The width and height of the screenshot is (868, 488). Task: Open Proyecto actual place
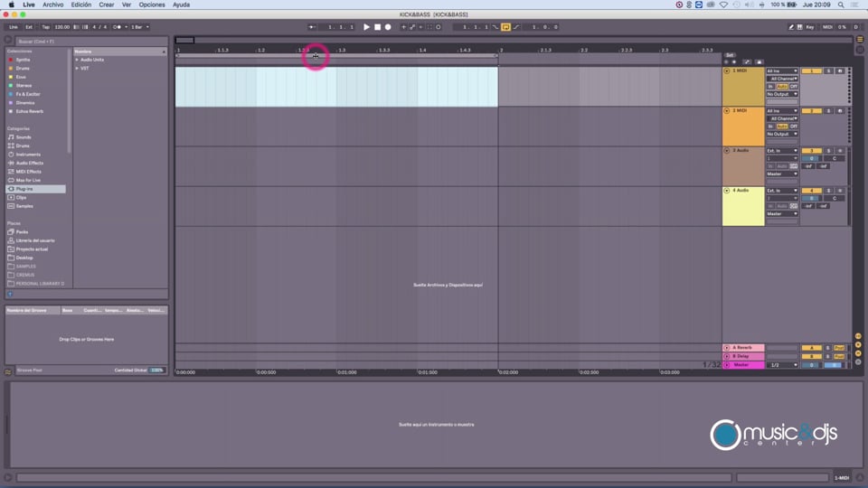click(32, 249)
